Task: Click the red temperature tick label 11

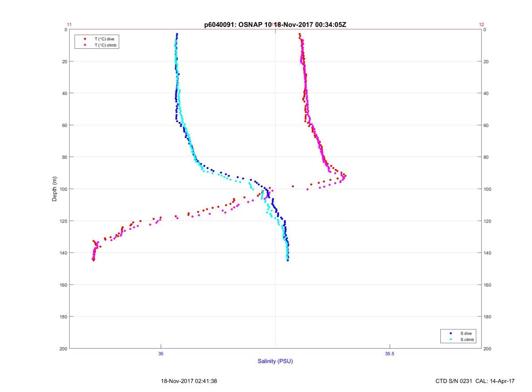Action: click(69, 25)
